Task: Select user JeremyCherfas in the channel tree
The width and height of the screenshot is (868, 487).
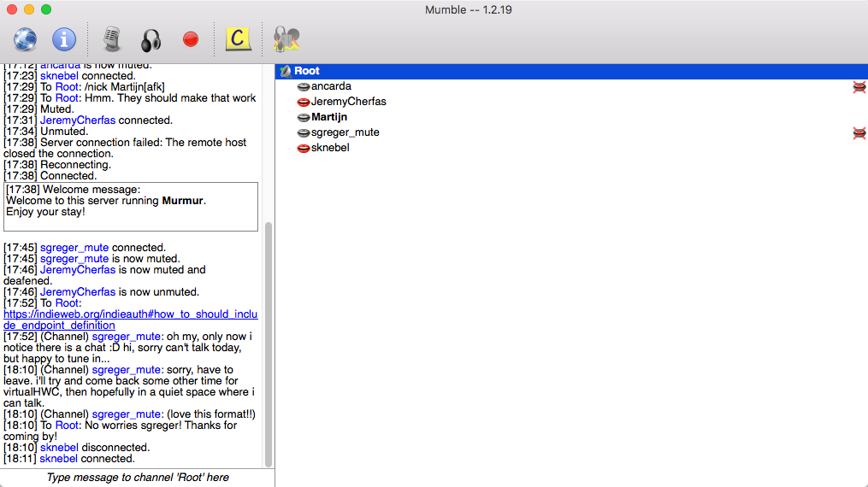Action: coord(348,102)
